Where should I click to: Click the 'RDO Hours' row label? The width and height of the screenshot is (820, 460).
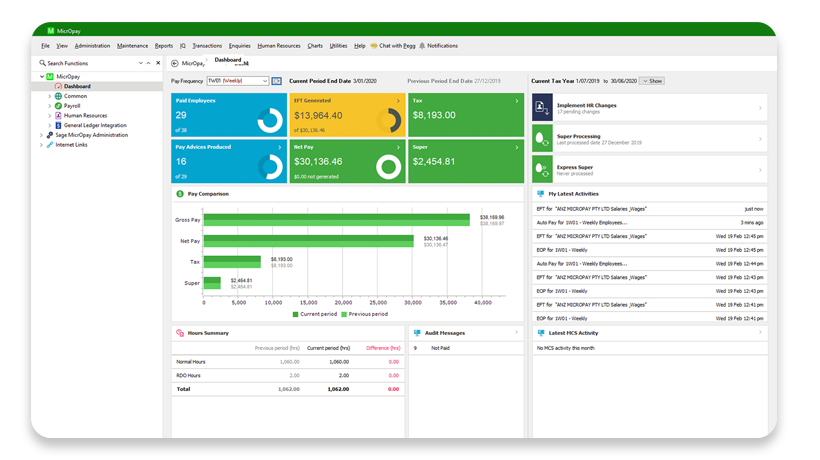tap(188, 376)
